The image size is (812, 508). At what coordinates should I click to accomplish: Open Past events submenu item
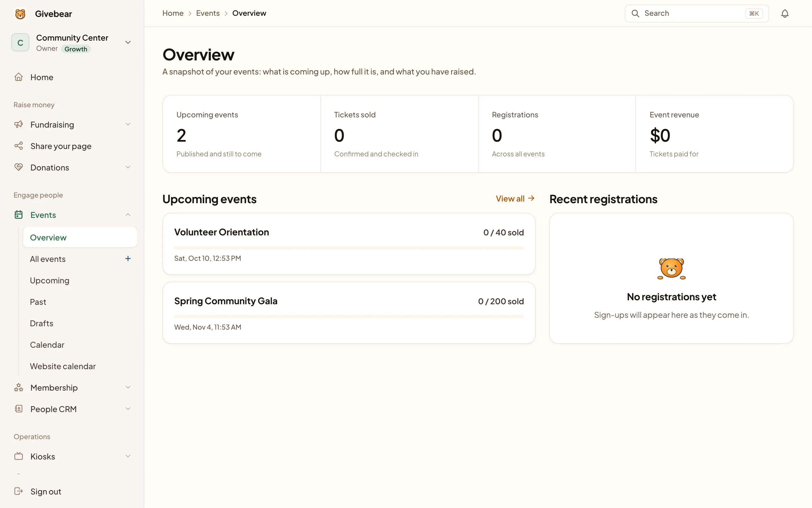pos(80,302)
